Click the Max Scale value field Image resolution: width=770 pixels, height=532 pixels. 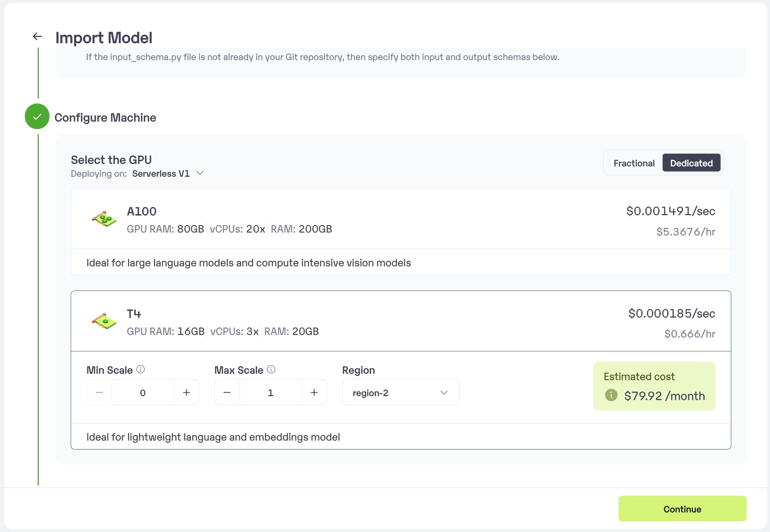pos(271,393)
